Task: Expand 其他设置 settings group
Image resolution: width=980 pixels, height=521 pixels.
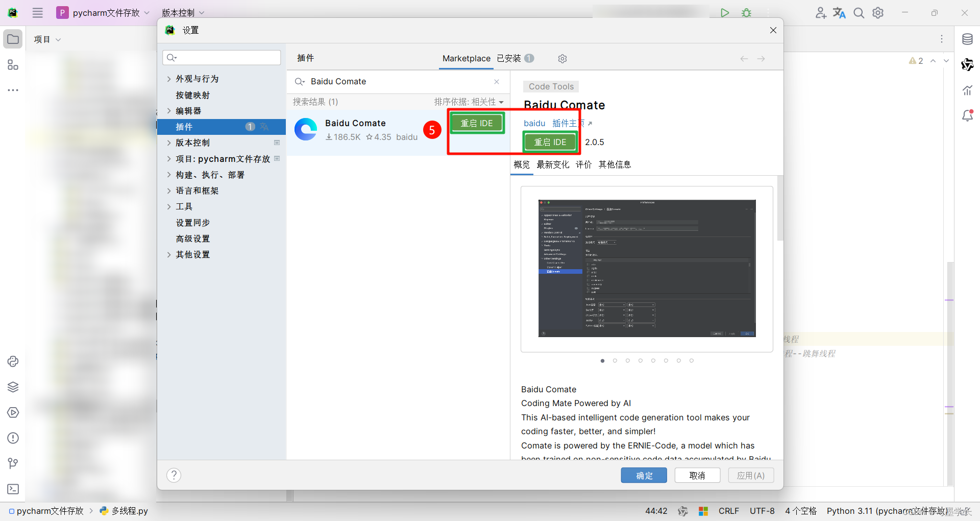Action: [169, 254]
